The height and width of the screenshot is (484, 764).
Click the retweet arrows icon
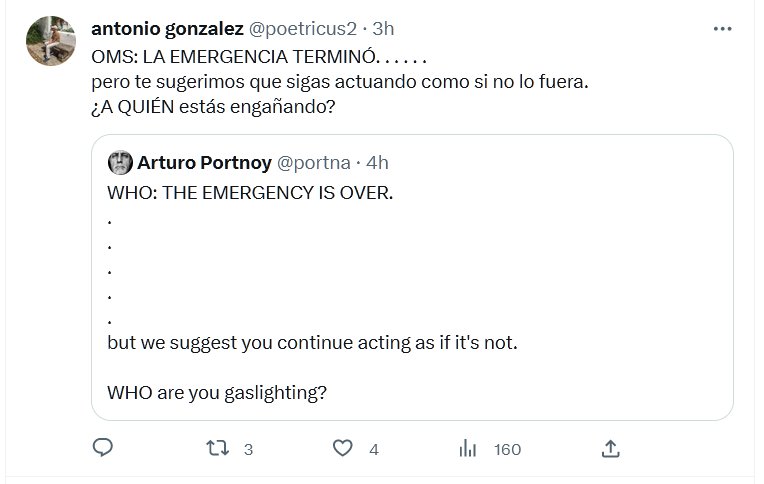tap(216, 449)
